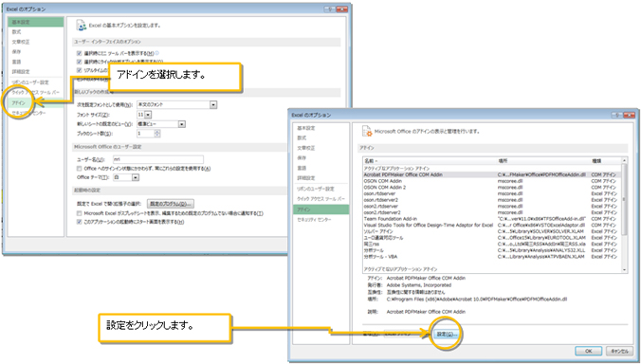Click the sheet count spinner arrows
The image size is (641, 364).
[157, 134]
